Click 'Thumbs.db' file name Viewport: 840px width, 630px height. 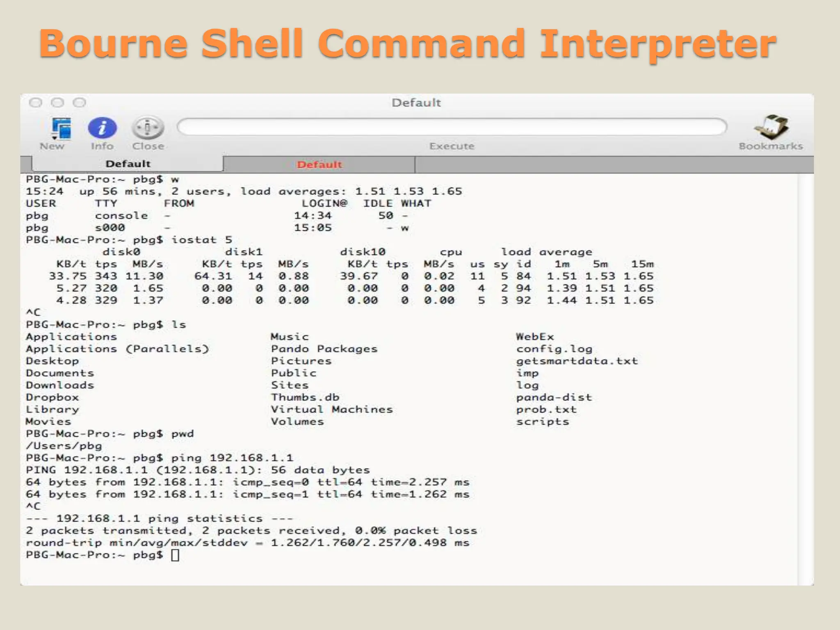[305, 397]
